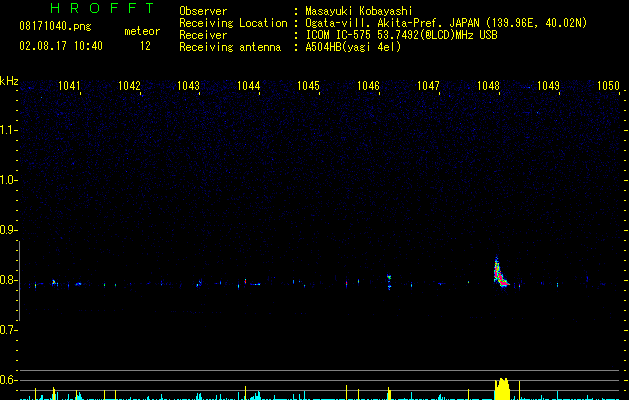Click the meteor label
The image size is (629, 400).
click(x=142, y=31)
